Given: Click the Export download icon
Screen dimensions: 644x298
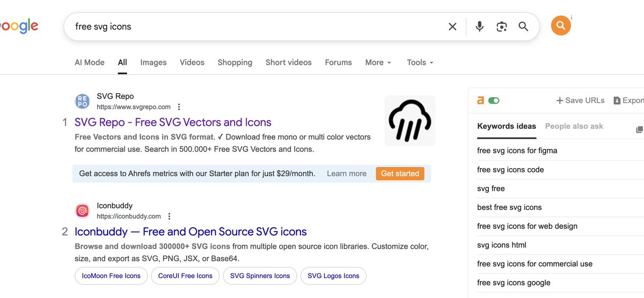Looking at the screenshot, I should 617,100.
